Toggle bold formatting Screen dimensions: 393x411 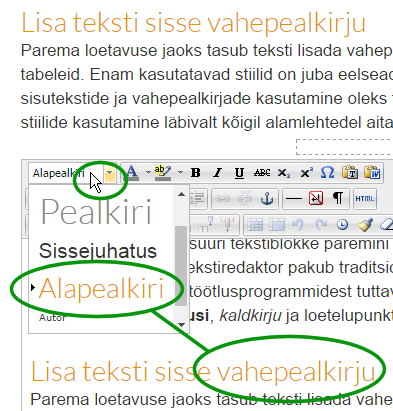(196, 173)
